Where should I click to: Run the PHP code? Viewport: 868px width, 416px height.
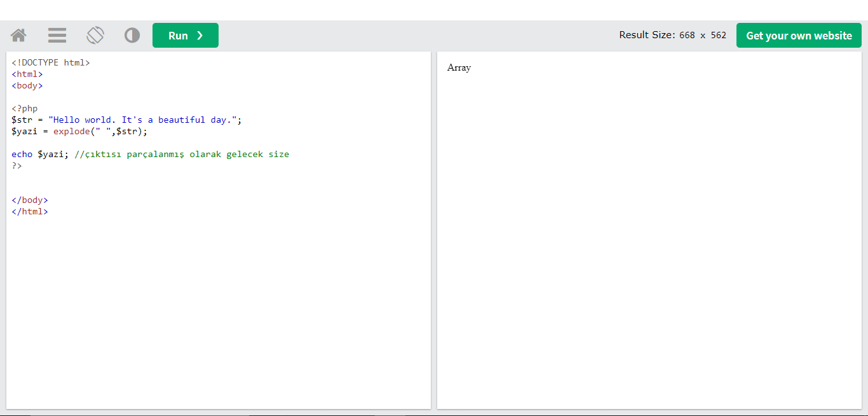186,36
